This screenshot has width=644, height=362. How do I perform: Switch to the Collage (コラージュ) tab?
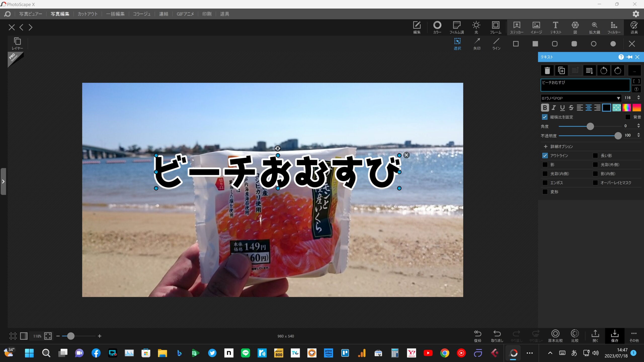pyautogui.click(x=142, y=14)
